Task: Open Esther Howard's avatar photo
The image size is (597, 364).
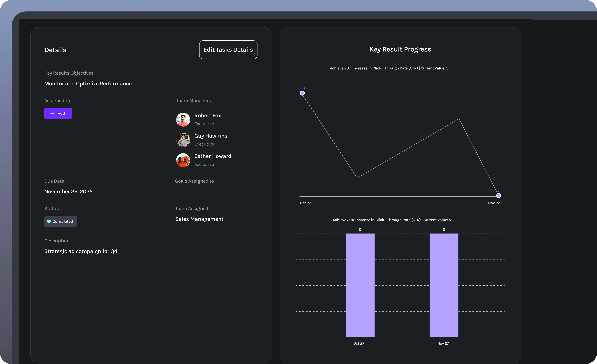Action: [x=183, y=160]
